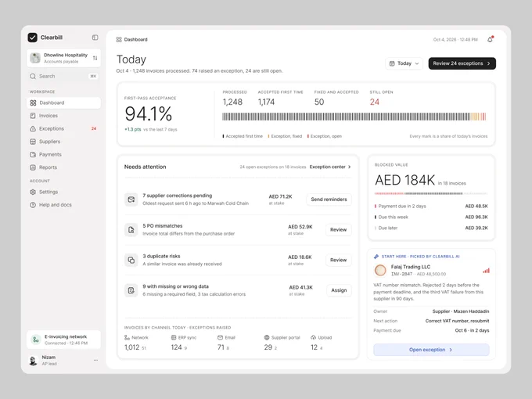Open Invoices in the sidebar
This screenshot has height=399, width=532.
point(63,116)
